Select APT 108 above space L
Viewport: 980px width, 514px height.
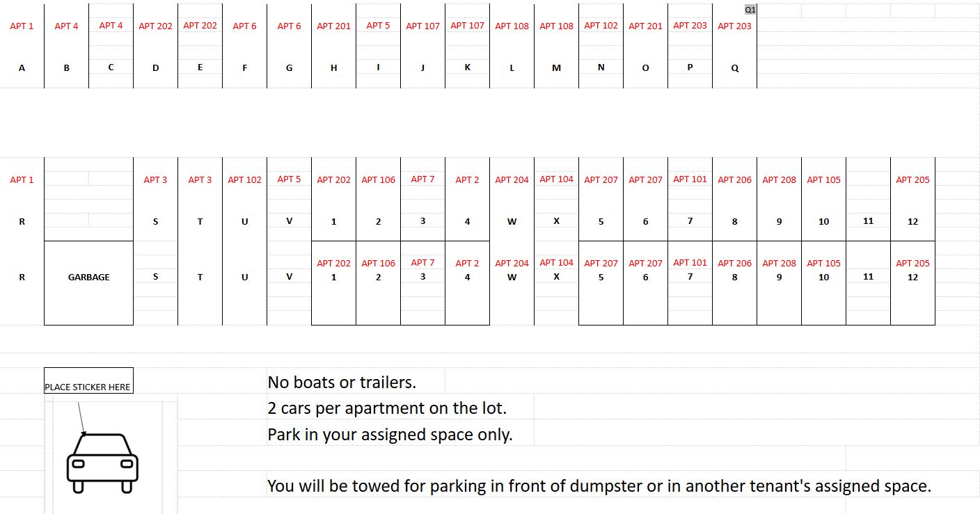[x=512, y=26]
